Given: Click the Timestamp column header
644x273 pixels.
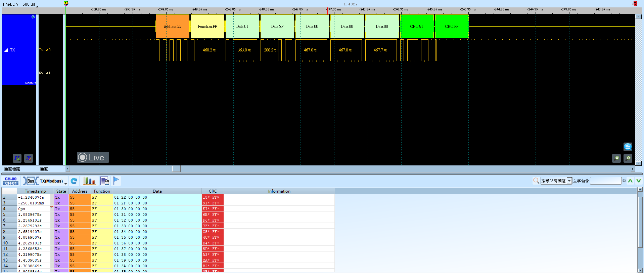Looking at the screenshot, I should point(35,191).
